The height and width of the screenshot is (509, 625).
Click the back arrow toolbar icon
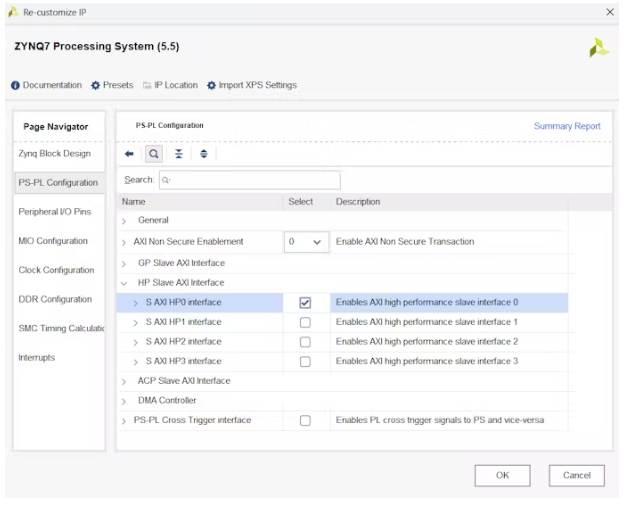[x=129, y=154]
